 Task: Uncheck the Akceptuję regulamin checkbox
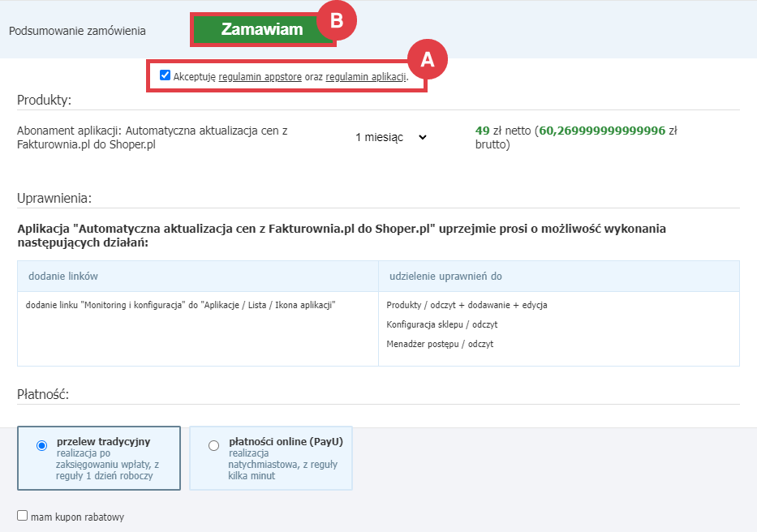[166, 75]
